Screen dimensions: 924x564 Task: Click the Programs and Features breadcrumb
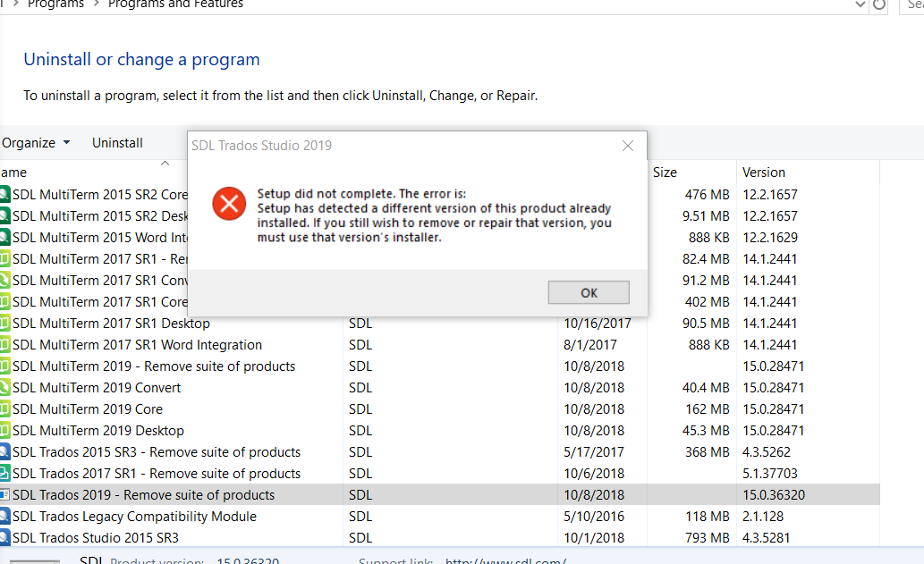[175, 4]
